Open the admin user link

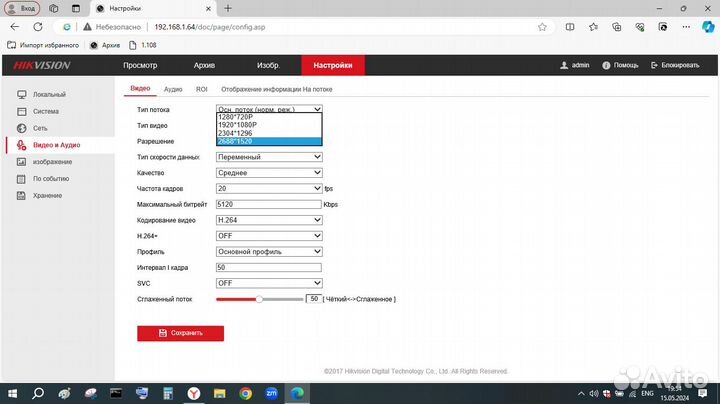(x=574, y=65)
